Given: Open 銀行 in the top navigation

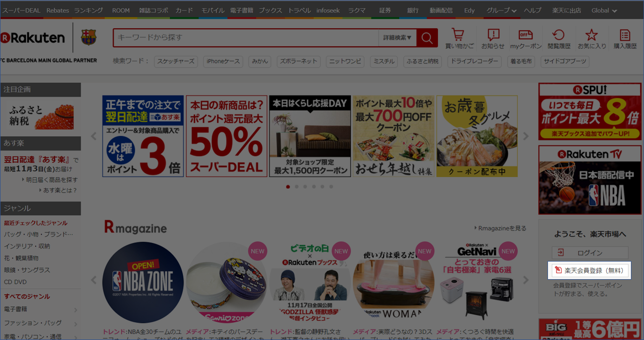Looking at the screenshot, I should (413, 11).
